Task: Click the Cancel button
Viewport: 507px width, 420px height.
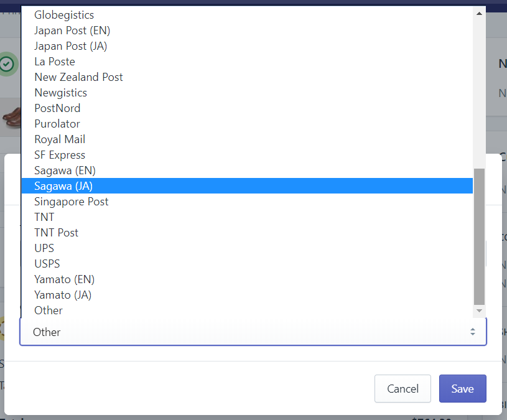Action: click(x=402, y=388)
